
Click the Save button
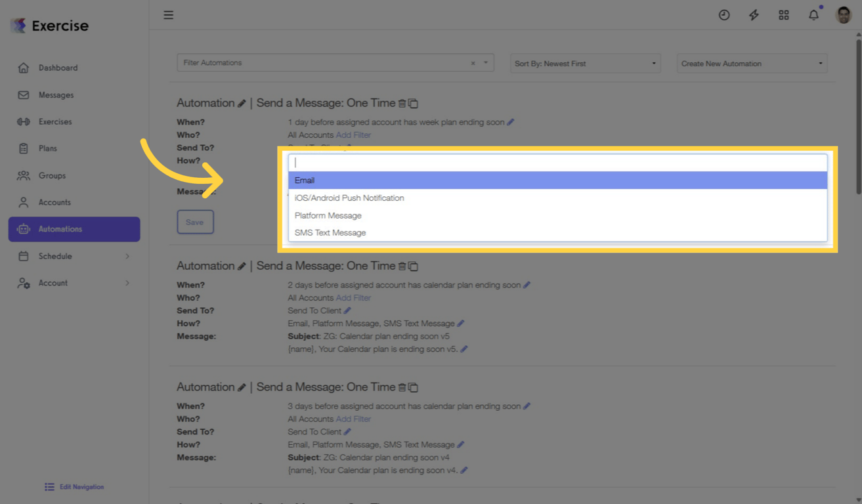click(195, 222)
